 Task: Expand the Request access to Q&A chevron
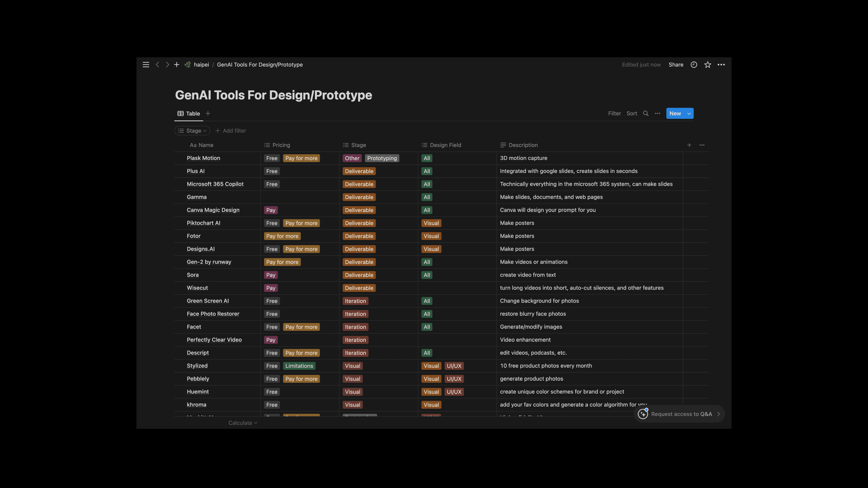(718, 414)
